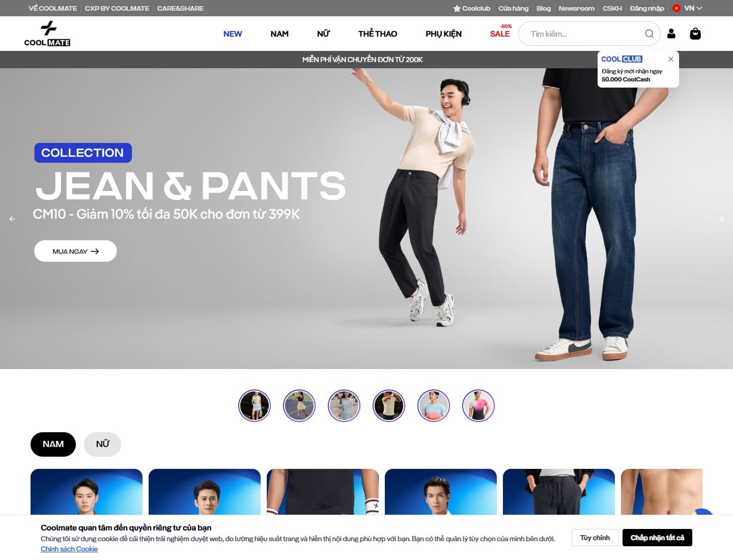Image resolution: width=733 pixels, height=560 pixels.
Task: Click the COOL CLUB logo in popup
Action: coord(622,59)
